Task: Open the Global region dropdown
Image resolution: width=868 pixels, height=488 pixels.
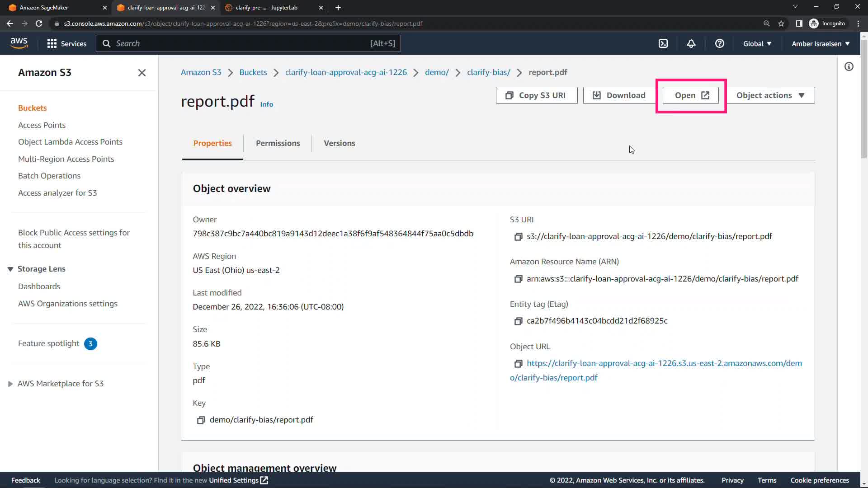Action: 757,44
